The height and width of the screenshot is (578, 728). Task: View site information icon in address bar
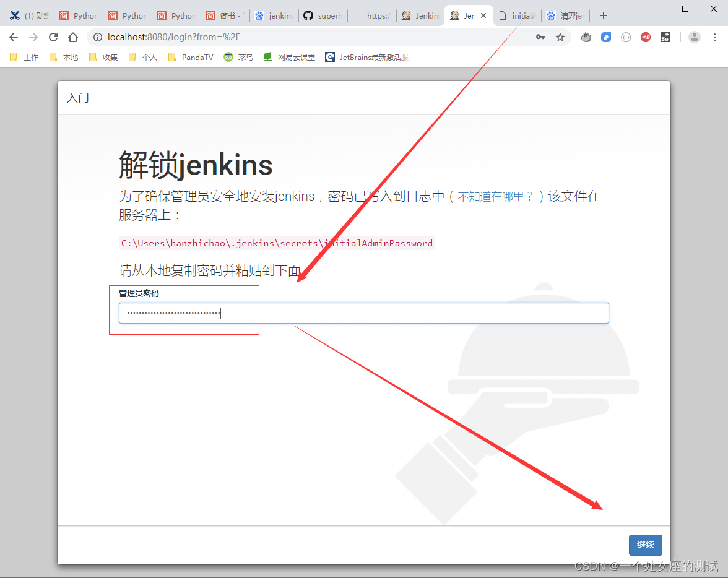pos(98,37)
